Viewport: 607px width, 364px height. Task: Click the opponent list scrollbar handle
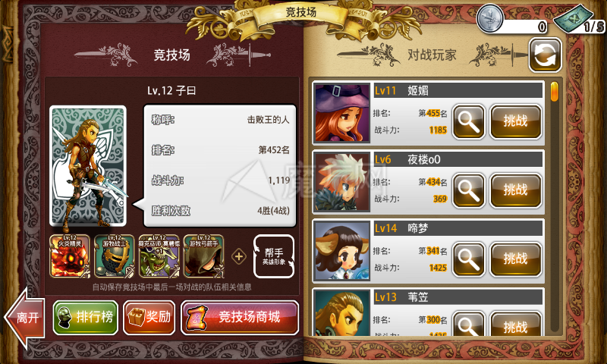coord(555,92)
